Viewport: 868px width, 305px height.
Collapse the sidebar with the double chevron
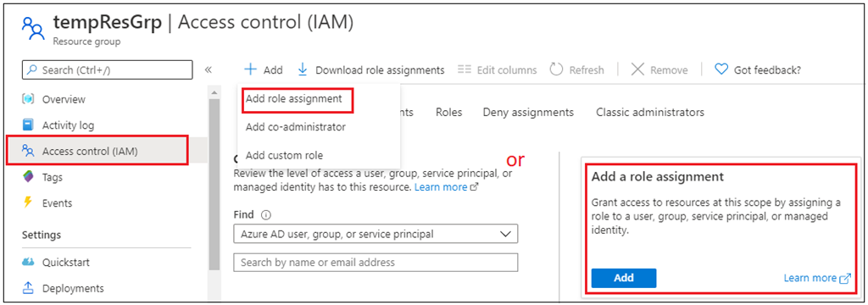coord(209,69)
